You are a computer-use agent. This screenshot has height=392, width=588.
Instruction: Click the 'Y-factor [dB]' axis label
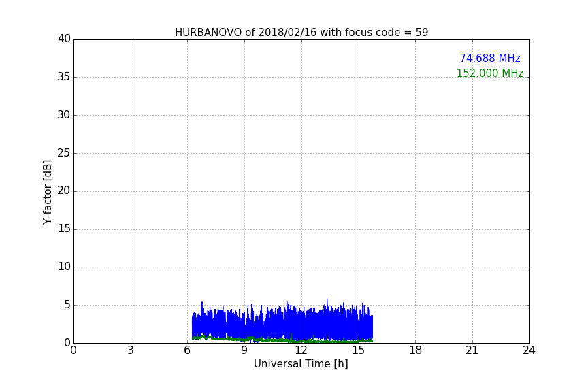(x=47, y=192)
